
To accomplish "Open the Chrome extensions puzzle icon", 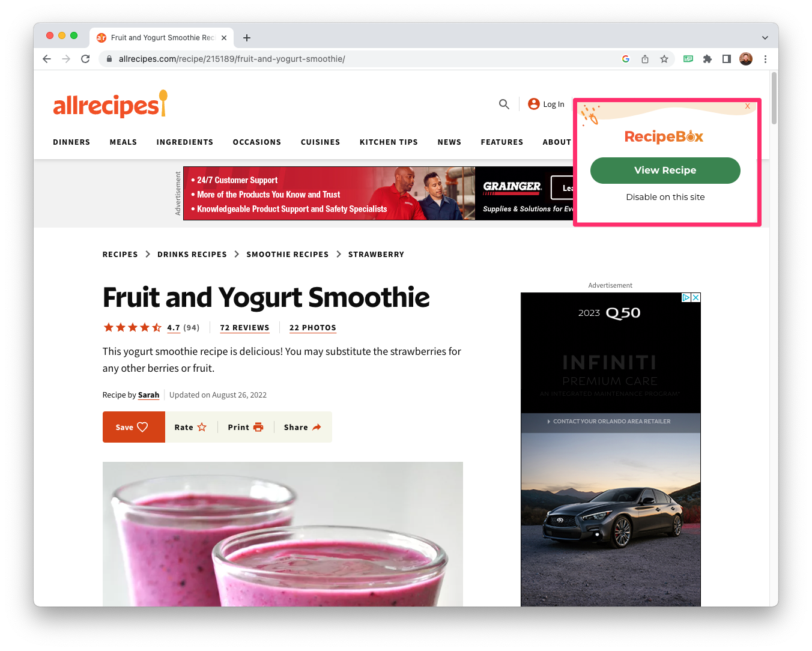I will [x=707, y=59].
